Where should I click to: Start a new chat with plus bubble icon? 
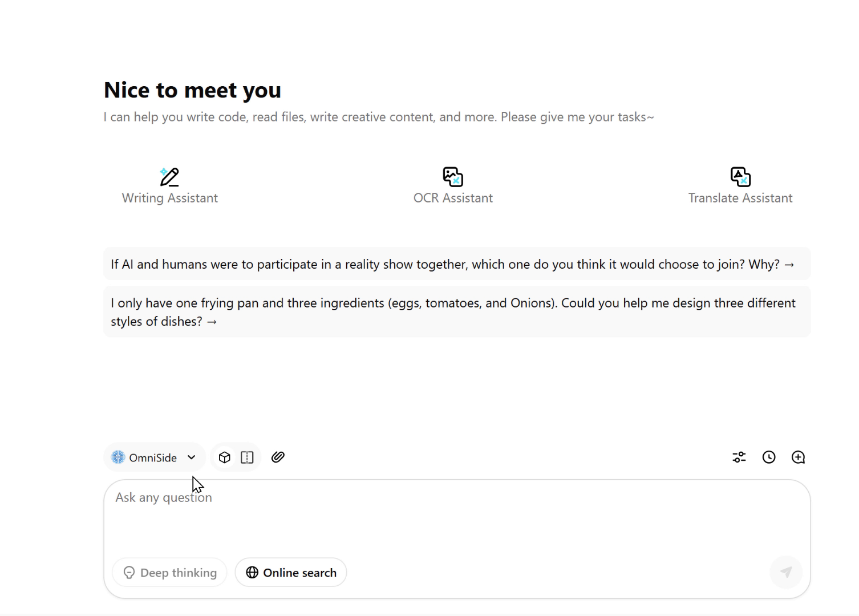click(x=798, y=457)
